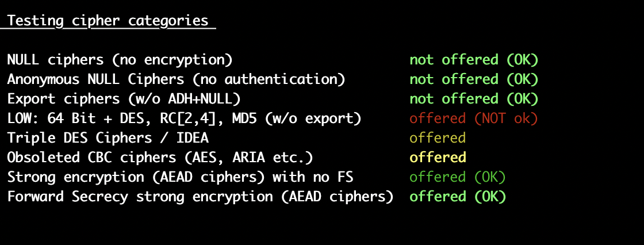
Task: Click 'not offered (OK)' for NULL ciphers
Action: 474,60
